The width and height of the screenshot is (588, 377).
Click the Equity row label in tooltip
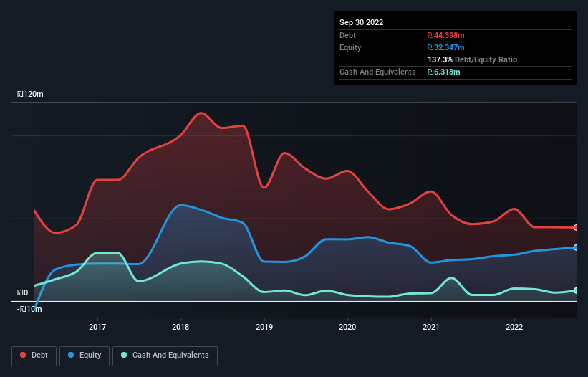350,47
